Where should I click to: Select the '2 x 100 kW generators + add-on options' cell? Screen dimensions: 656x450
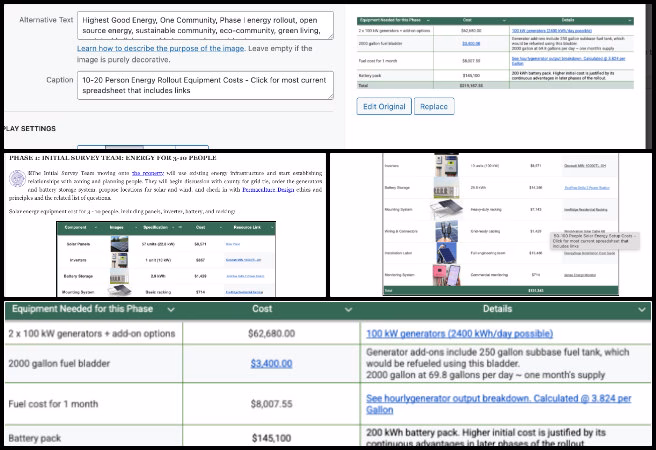94,333
